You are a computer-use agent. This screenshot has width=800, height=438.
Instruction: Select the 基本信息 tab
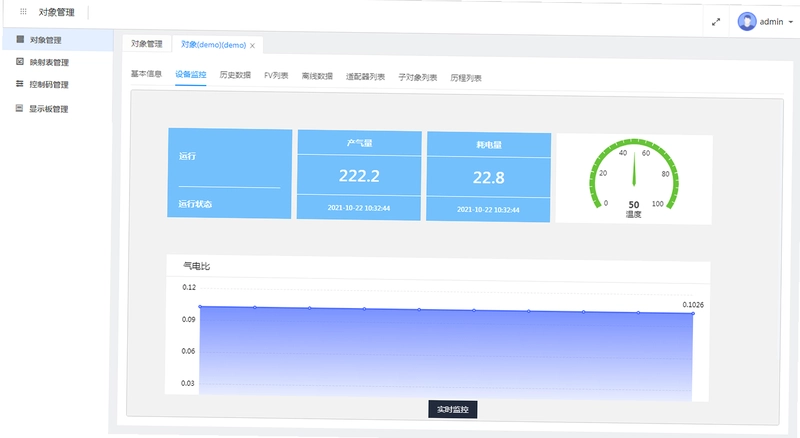click(146, 74)
